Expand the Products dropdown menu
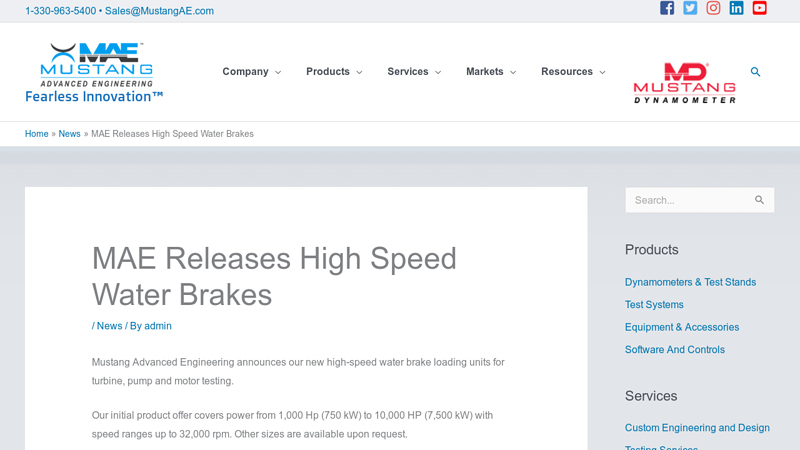Viewport: 800px width, 450px height. click(334, 72)
